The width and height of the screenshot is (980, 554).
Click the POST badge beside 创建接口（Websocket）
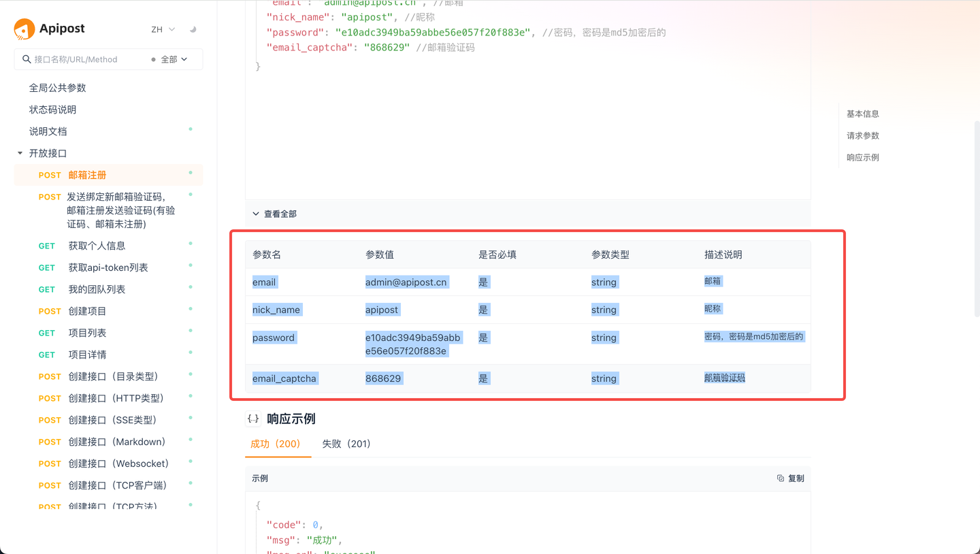coord(50,463)
